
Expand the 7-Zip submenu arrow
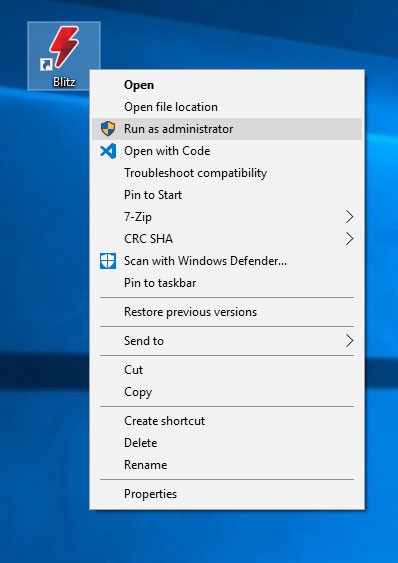(350, 217)
